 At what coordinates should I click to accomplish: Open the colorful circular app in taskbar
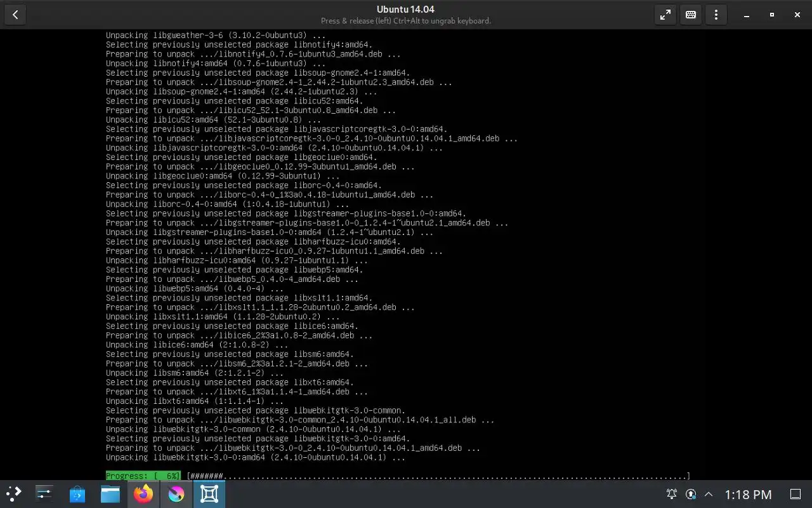[x=176, y=493]
